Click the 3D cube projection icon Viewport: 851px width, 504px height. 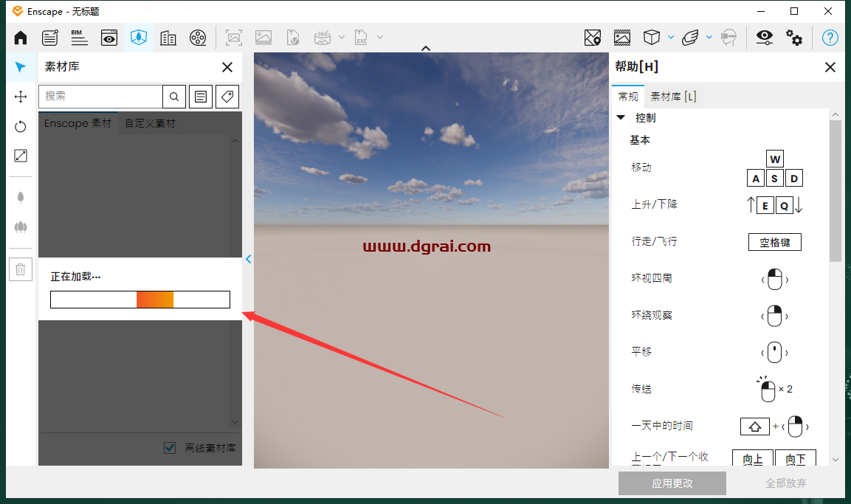click(651, 38)
